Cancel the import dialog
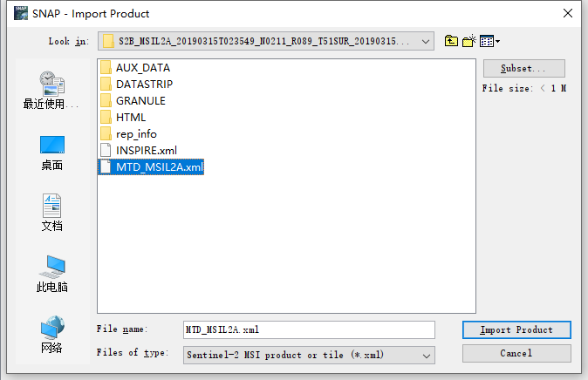This screenshot has height=380, width=588. tap(516, 353)
